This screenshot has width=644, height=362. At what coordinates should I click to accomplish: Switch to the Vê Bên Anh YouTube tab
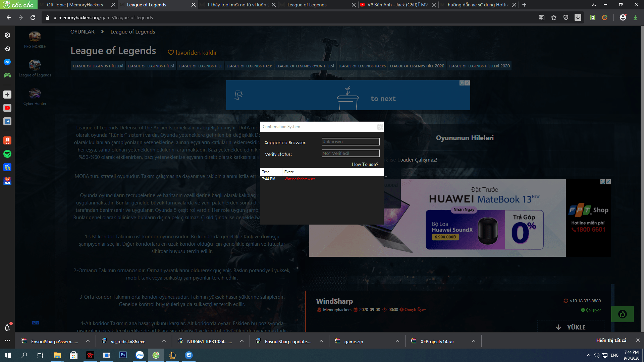tap(398, 5)
